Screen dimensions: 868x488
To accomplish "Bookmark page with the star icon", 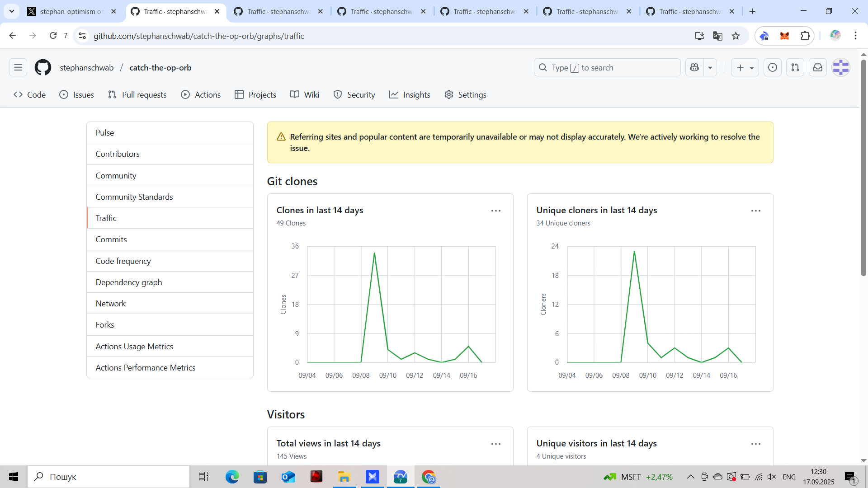I will (736, 36).
